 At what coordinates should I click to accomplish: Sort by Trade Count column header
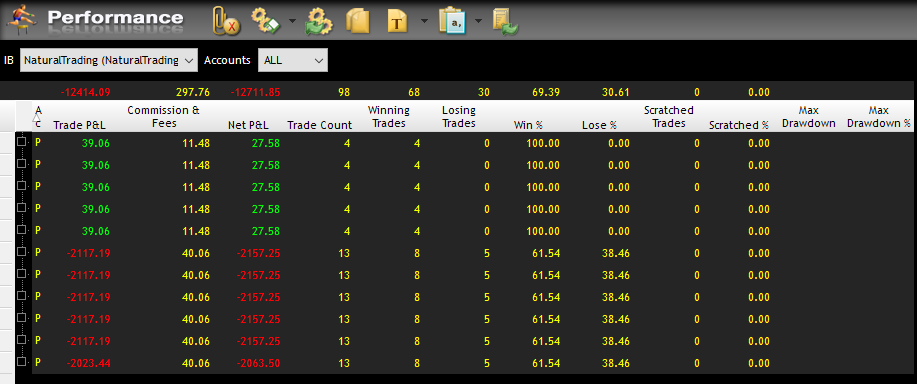point(320,124)
